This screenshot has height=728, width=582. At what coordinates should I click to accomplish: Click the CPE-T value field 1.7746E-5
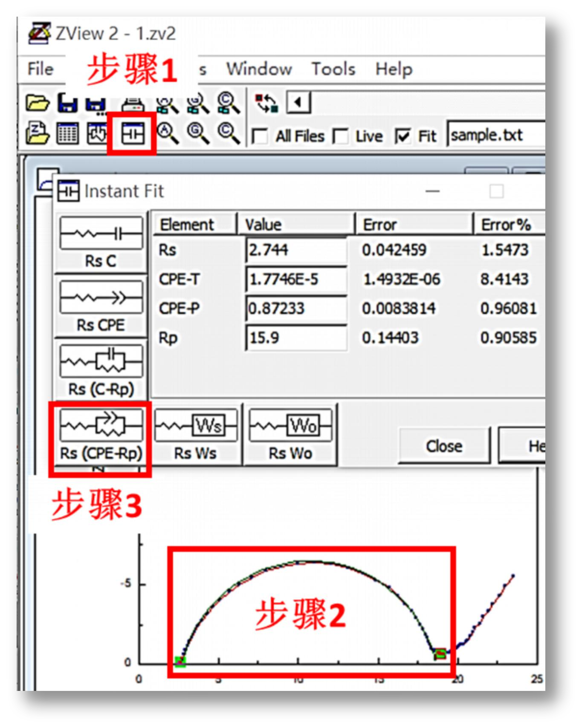(296, 279)
